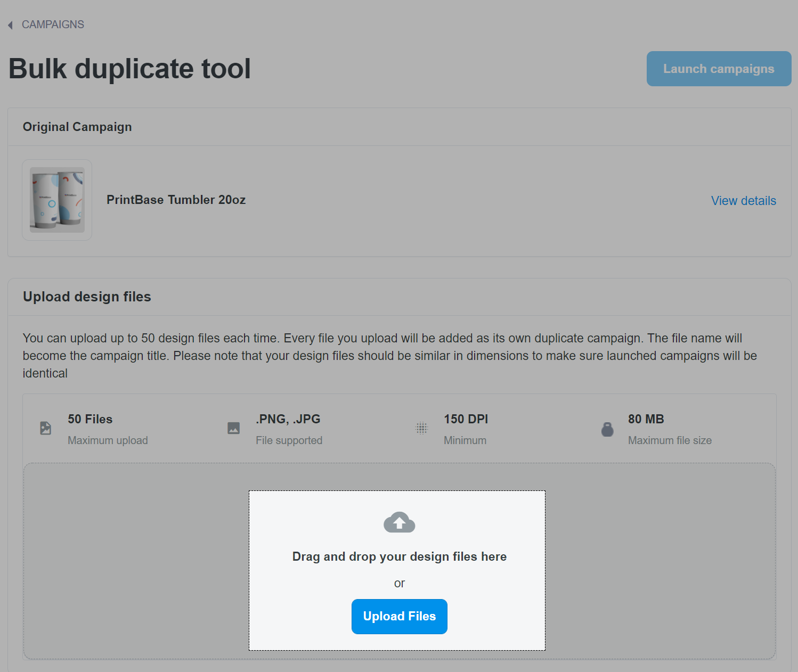Click 'Drag and drop your design files here'
The width and height of the screenshot is (798, 672).
(x=399, y=556)
